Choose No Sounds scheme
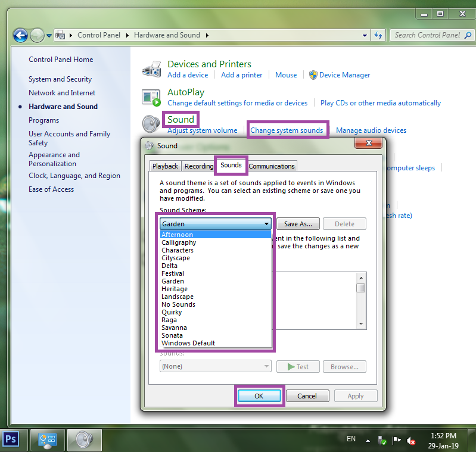Image resolution: width=476 pixels, height=452 pixels. tap(215, 304)
